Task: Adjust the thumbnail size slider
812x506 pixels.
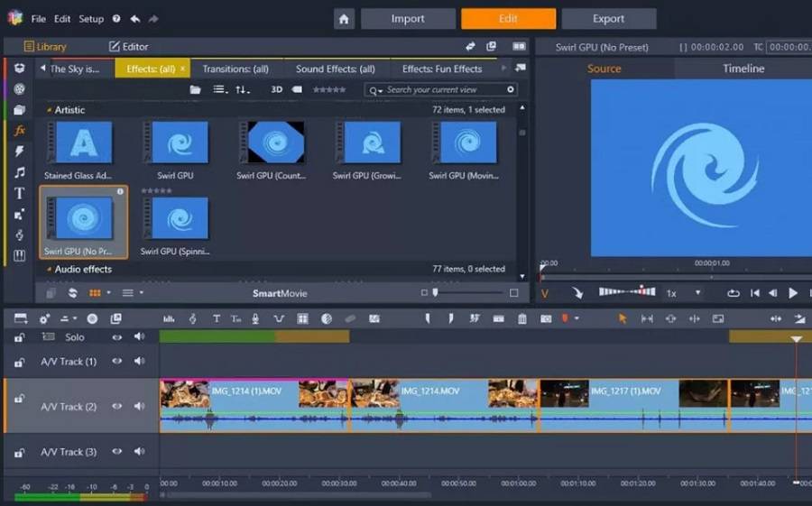Action: [x=436, y=292]
